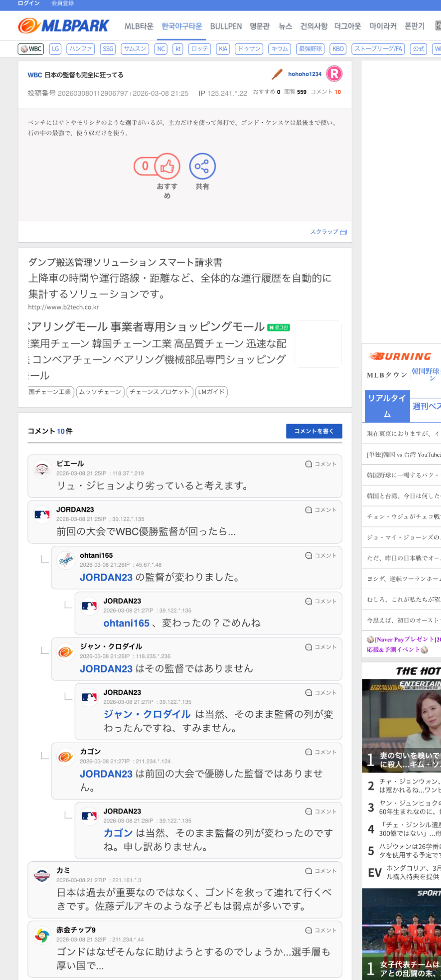Open the b2tech.co.kr ad link
441x980 pixels.
[x=63, y=307]
